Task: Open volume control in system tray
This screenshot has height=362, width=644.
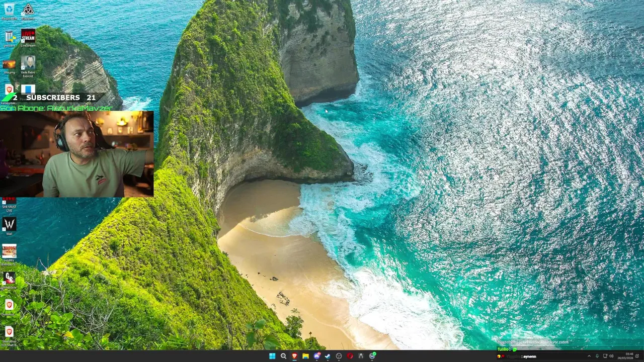Action: (611, 356)
